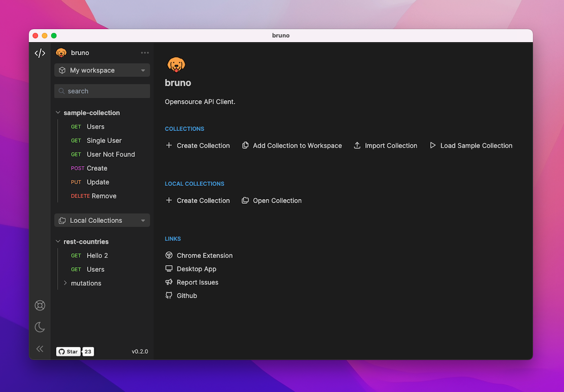This screenshot has height=392, width=564.
Task: Collapse the rest-countries collection chevron
Action: [x=58, y=241]
